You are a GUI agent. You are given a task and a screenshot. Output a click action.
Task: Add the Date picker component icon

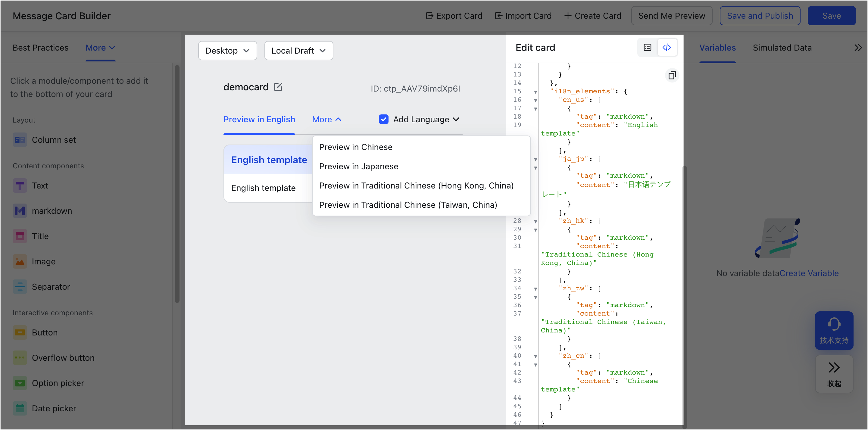20,408
